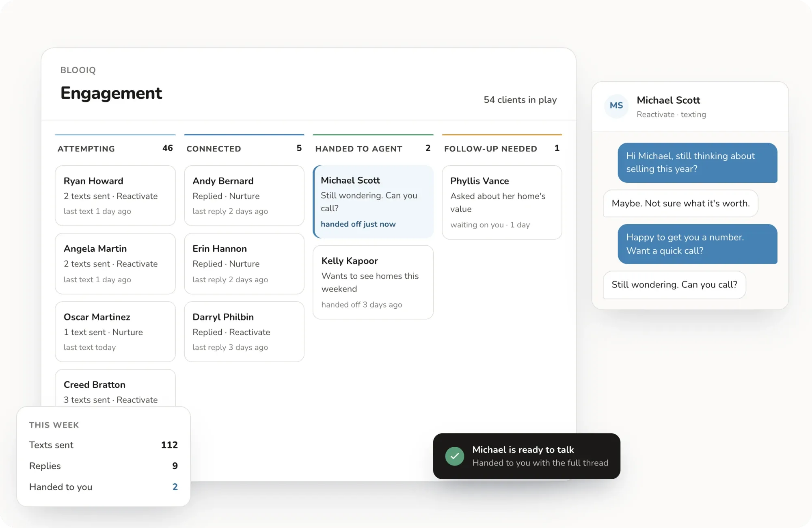Click the BLOOIQ brand label
This screenshot has width=812, height=528.
[x=78, y=70]
